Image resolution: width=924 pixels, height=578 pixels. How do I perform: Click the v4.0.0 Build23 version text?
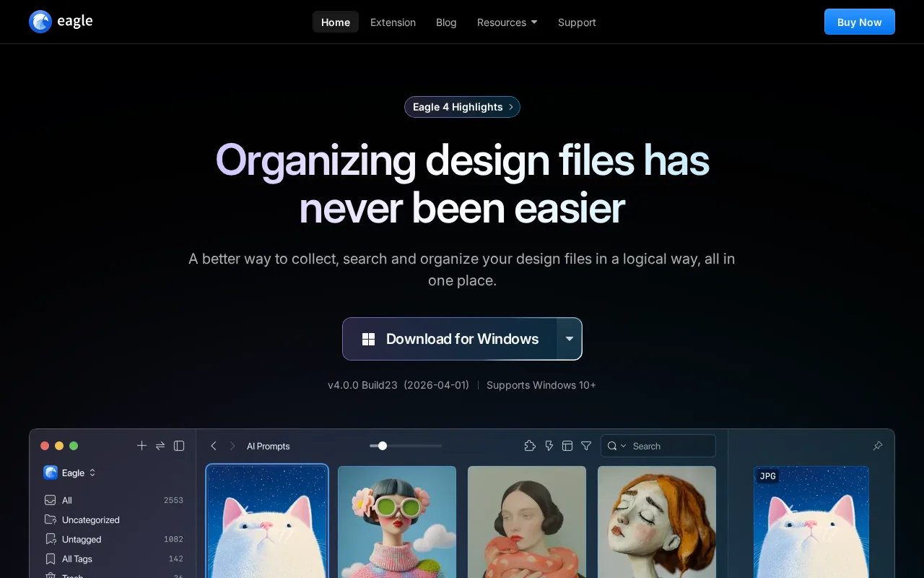362,385
